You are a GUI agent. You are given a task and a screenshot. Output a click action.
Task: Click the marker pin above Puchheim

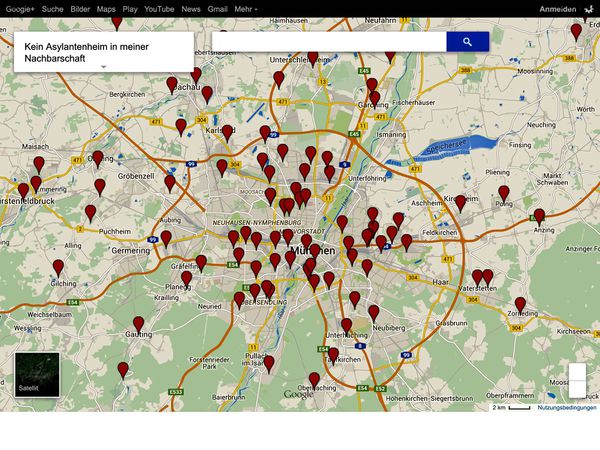point(90,212)
